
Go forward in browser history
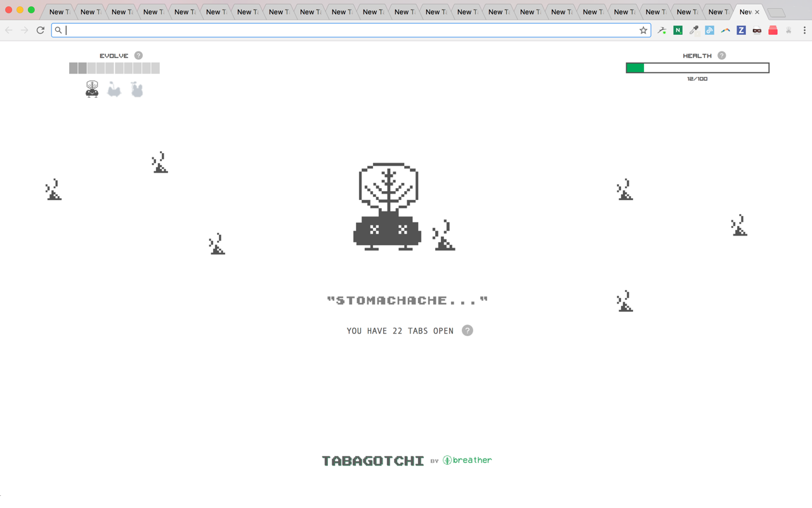pyautogui.click(x=25, y=30)
